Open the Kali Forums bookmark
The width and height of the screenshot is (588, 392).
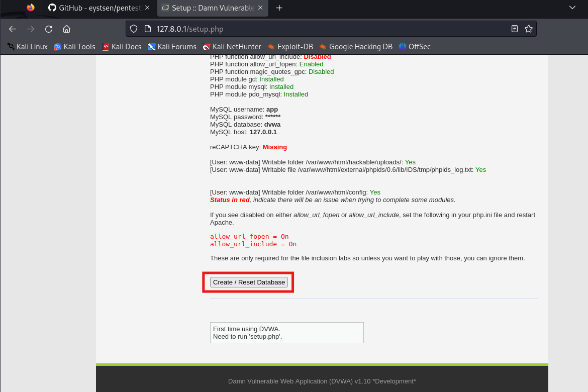[x=172, y=47]
